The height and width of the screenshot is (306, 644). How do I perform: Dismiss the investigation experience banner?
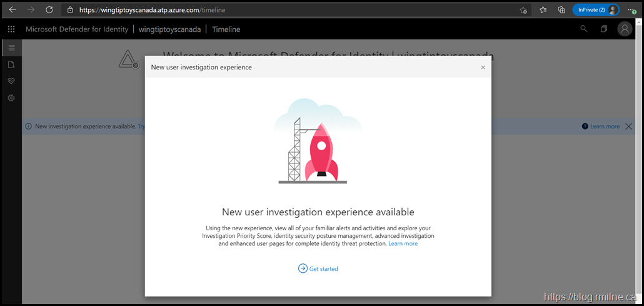629,126
